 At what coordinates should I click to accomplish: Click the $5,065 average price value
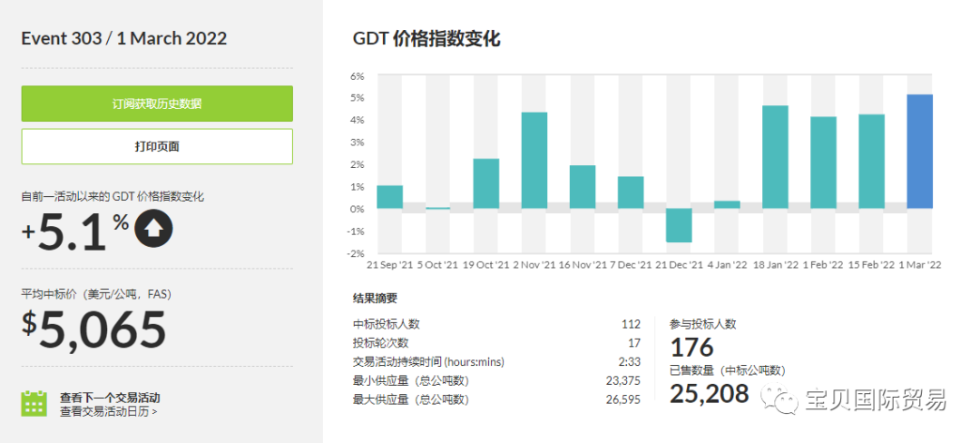[93, 330]
